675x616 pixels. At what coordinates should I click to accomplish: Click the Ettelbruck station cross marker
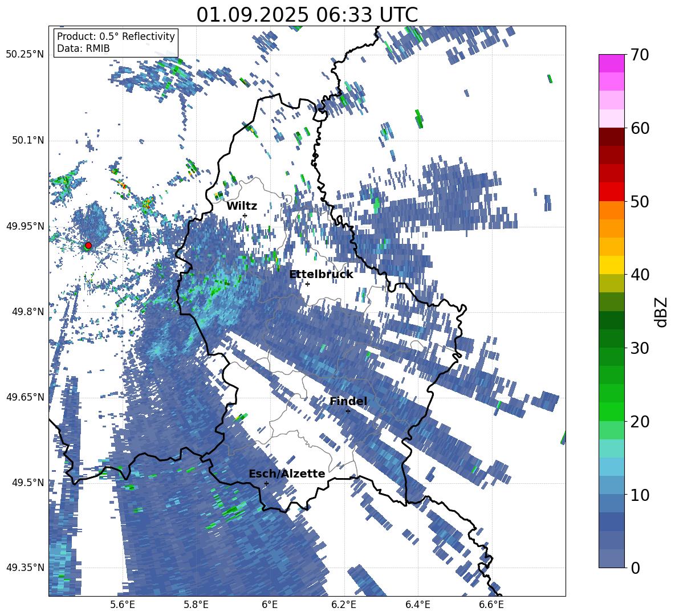pos(307,284)
